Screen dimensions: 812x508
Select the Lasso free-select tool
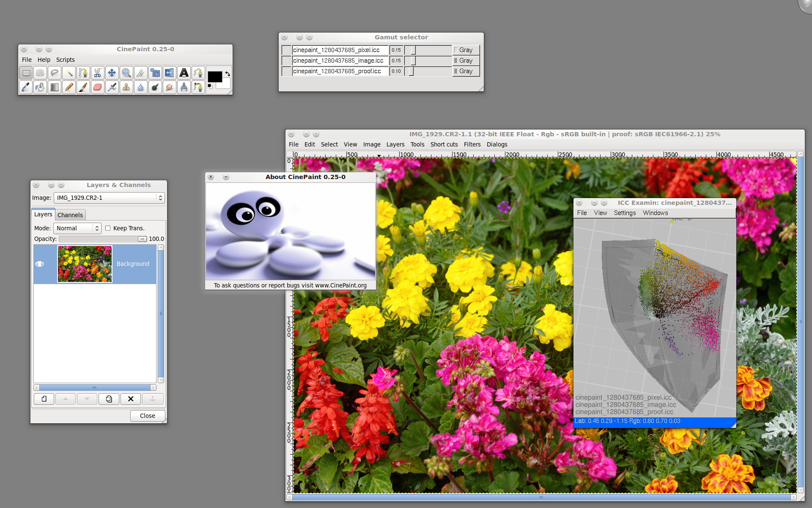point(55,73)
